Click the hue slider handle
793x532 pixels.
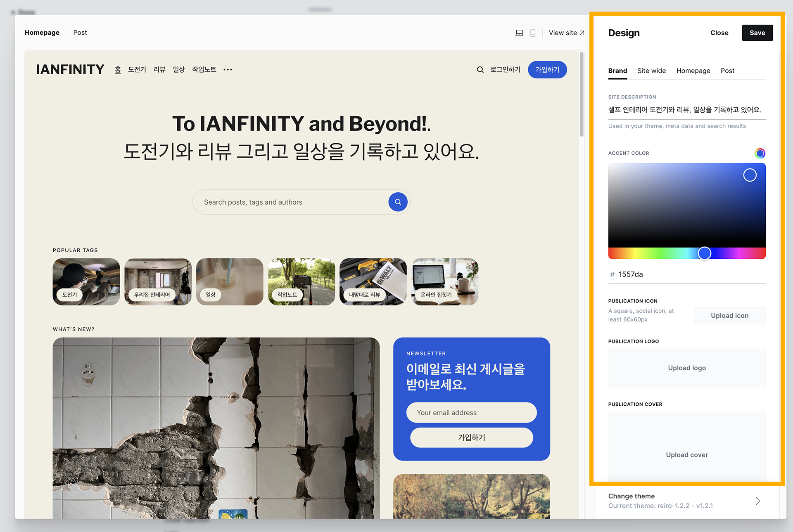click(704, 253)
